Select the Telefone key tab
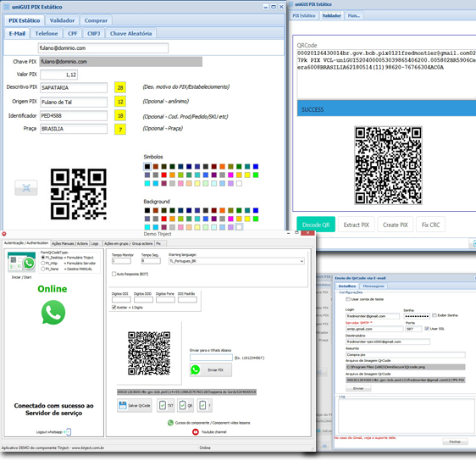 tap(47, 33)
